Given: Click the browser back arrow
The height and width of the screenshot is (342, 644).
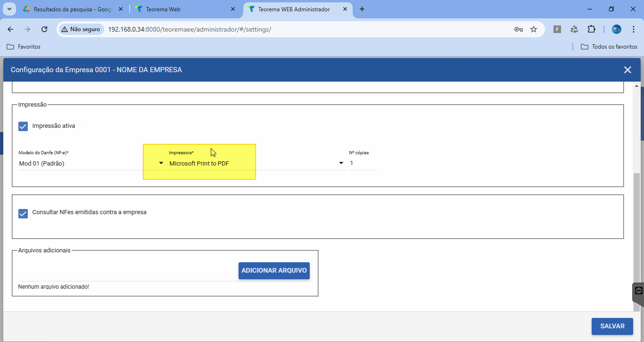Looking at the screenshot, I should point(10,29).
